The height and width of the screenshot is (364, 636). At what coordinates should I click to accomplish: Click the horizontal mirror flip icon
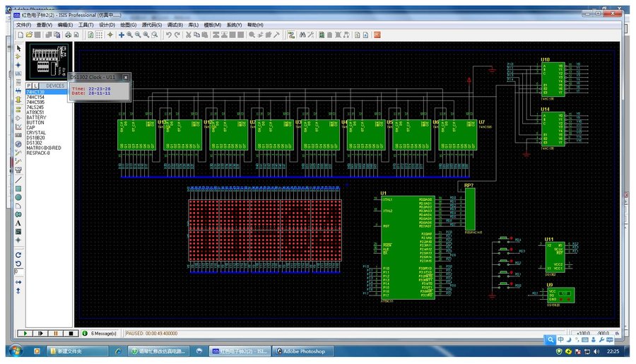[x=18, y=281]
